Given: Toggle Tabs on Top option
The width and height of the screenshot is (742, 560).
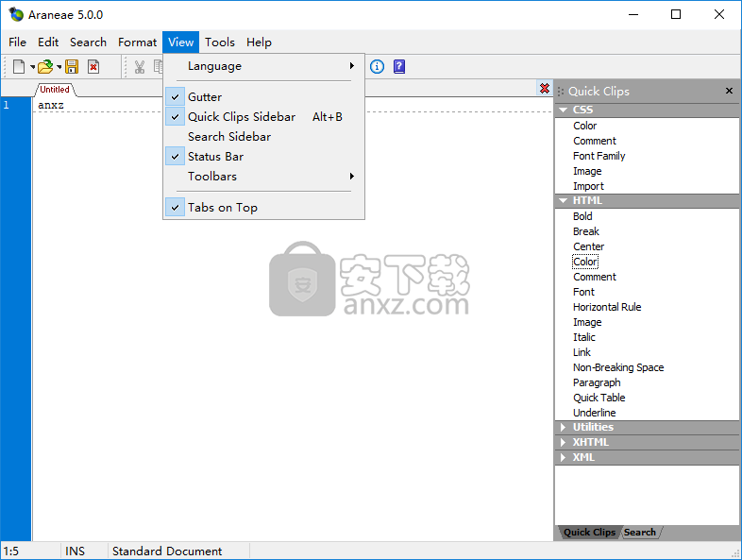Looking at the screenshot, I should pyautogui.click(x=263, y=208).
